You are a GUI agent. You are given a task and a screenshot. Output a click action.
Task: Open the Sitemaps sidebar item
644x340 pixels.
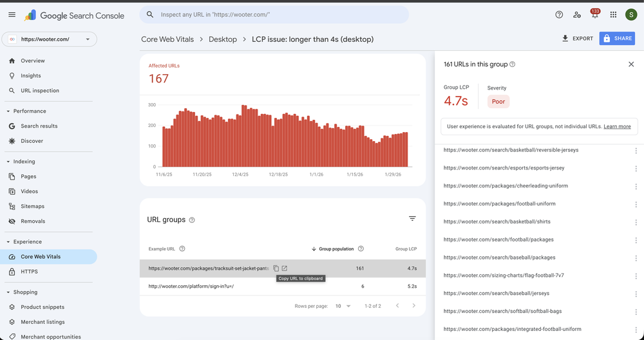(x=32, y=206)
